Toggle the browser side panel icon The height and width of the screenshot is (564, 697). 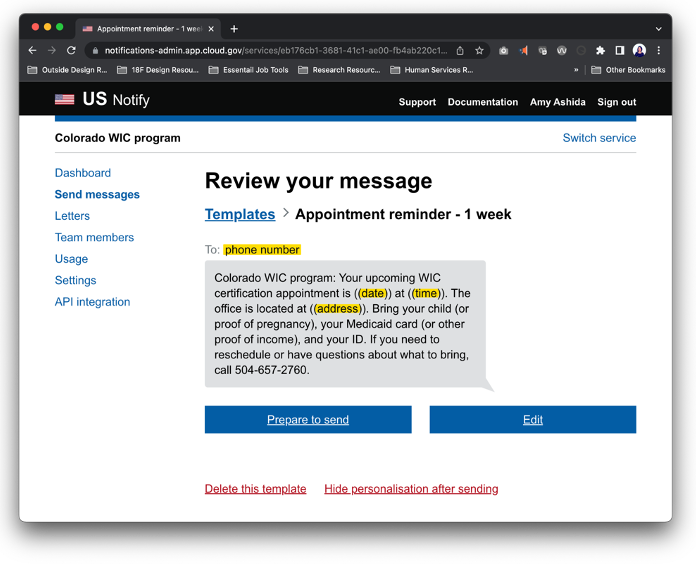[620, 51]
